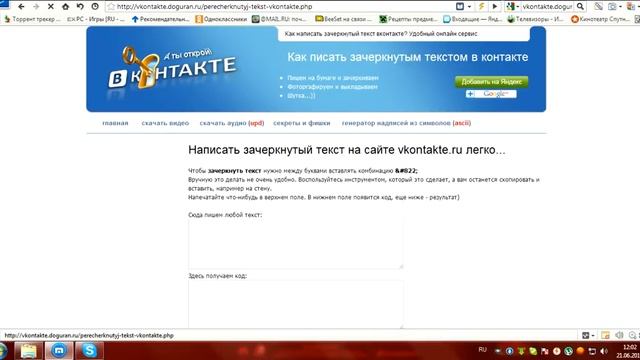Click the magnifier search icon in toolbar
Viewport: 640px width, 360px height.
(580, 7)
